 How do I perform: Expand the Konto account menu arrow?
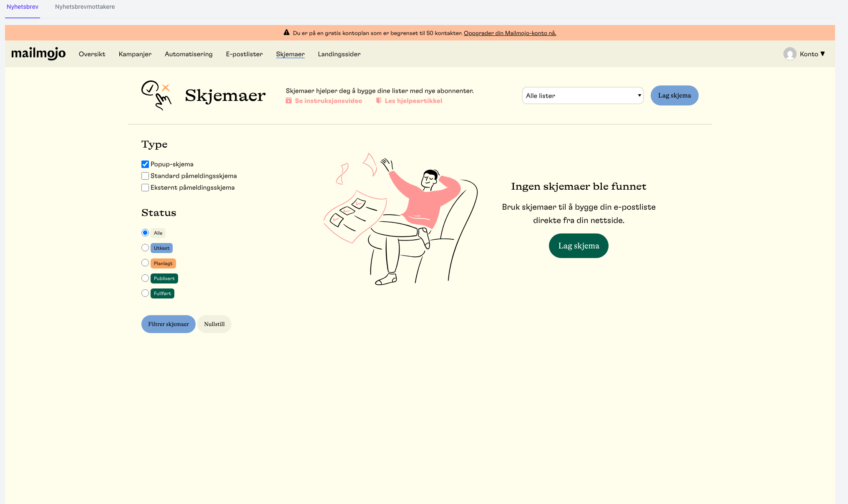click(x=823, y=54)
